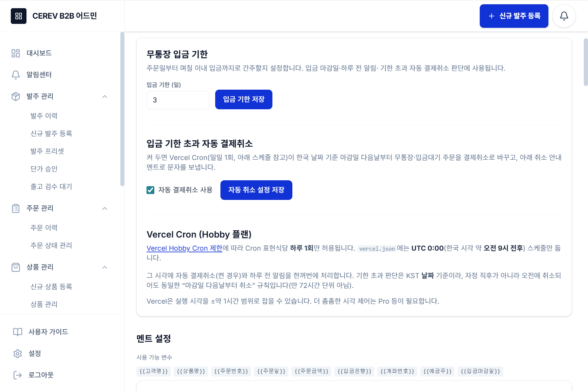Open the Vercel Hobby Cron 제한 link
Screen dimensions: 588x391
(x=184, y=248)
